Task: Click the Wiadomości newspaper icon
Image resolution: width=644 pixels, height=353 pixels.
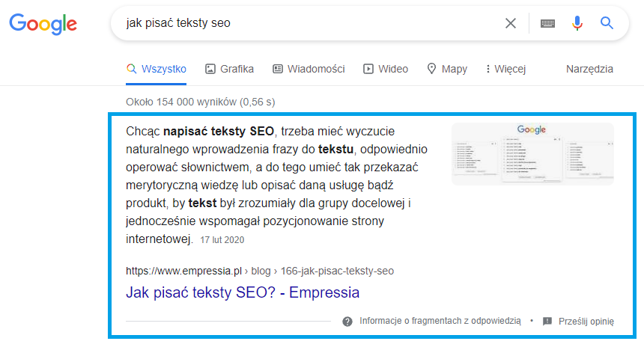Action: (x=278, y=69)
